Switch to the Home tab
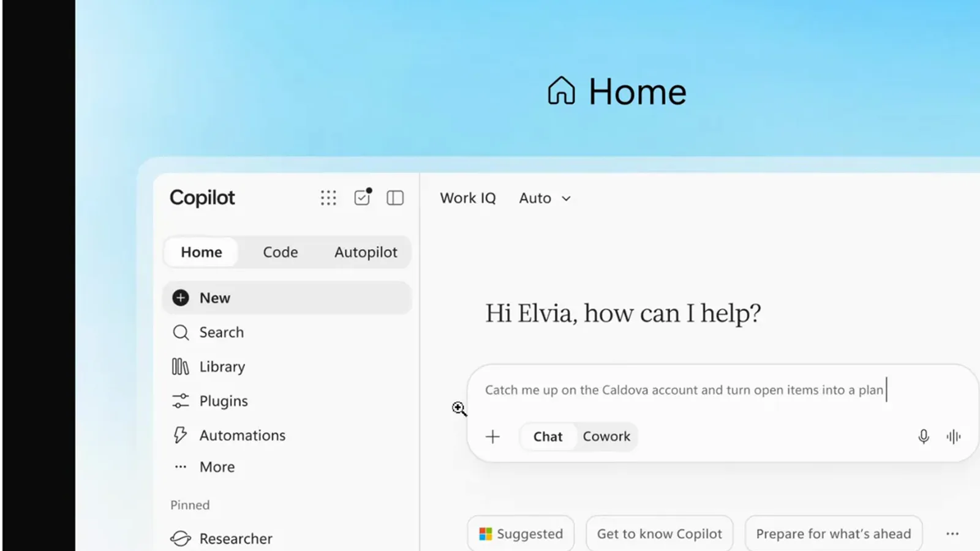Viewport: 980px width, 551px height. coord(202,252)
